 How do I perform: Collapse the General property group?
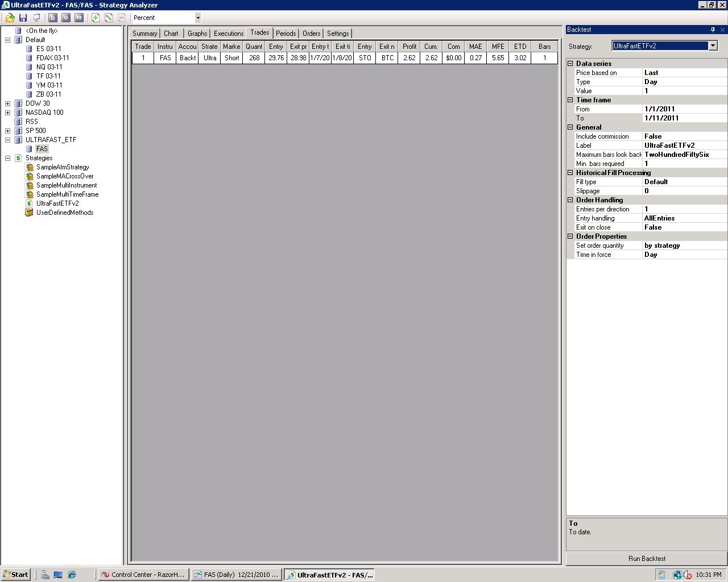point(570,127)
